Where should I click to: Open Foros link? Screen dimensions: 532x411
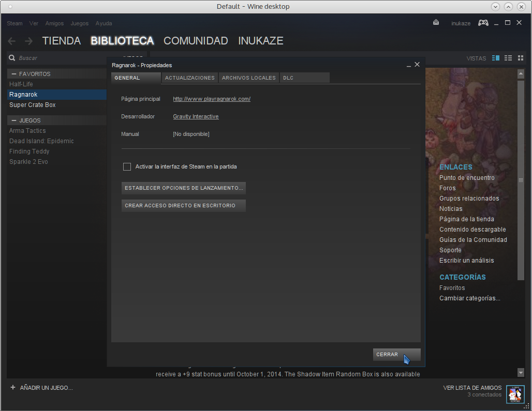pyautogui.click(x=447, y=188)
